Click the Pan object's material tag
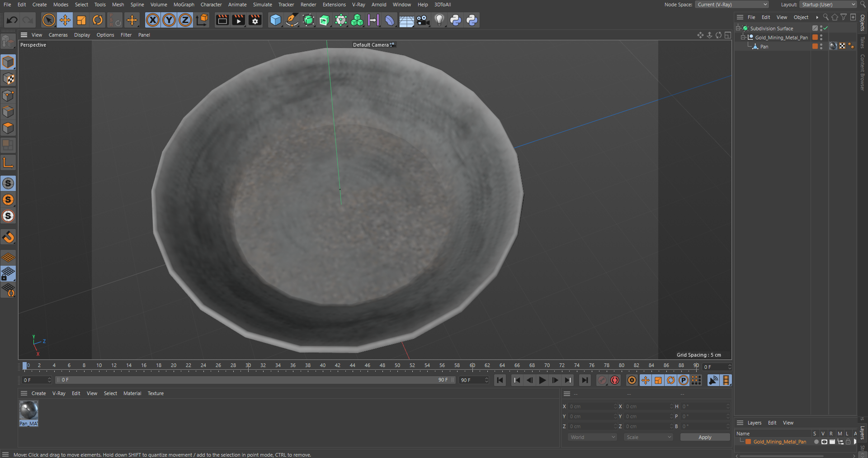Image resolution: width=868 pixels, height=458 pixels. (833, 46)
